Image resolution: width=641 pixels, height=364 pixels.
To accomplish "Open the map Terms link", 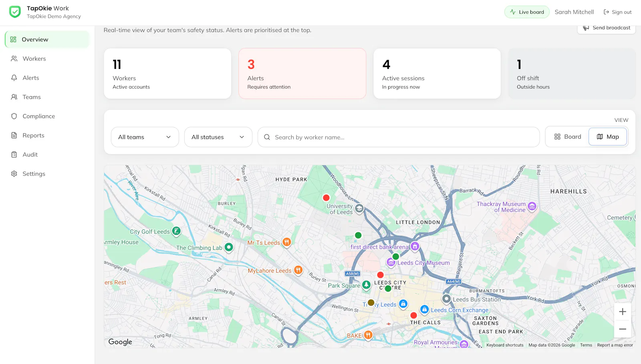I will pyautogui.click(x=586, y=345).
